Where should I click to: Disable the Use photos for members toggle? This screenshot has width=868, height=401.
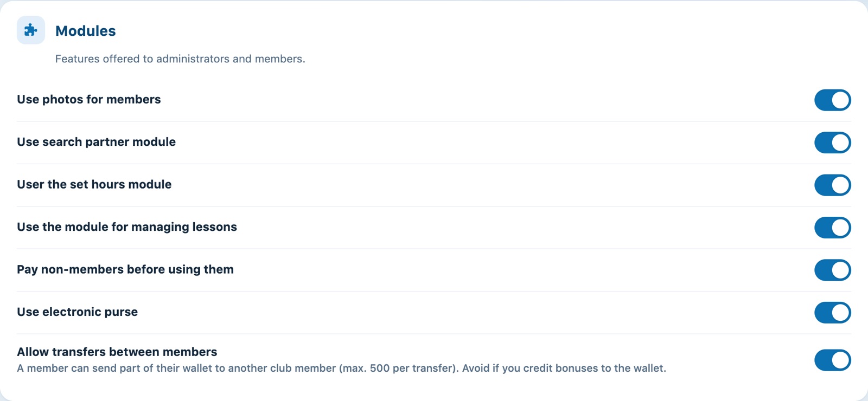coord(832,100)
